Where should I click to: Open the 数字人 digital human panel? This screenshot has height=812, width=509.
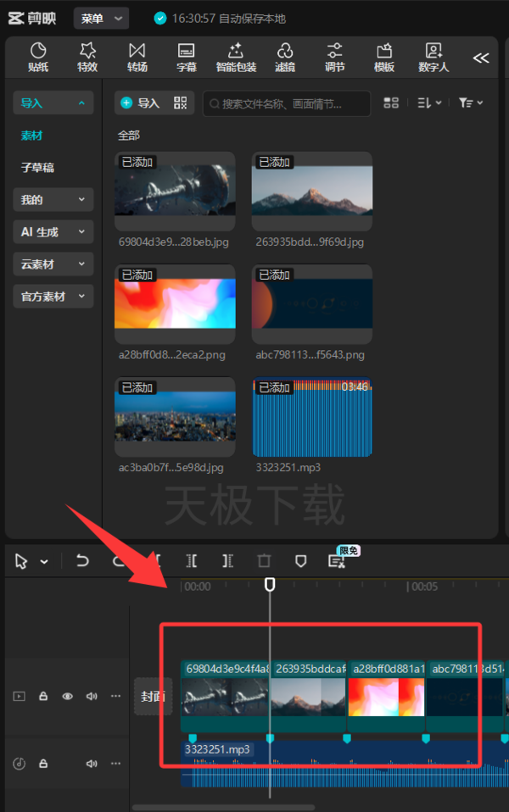pos(433,58)
